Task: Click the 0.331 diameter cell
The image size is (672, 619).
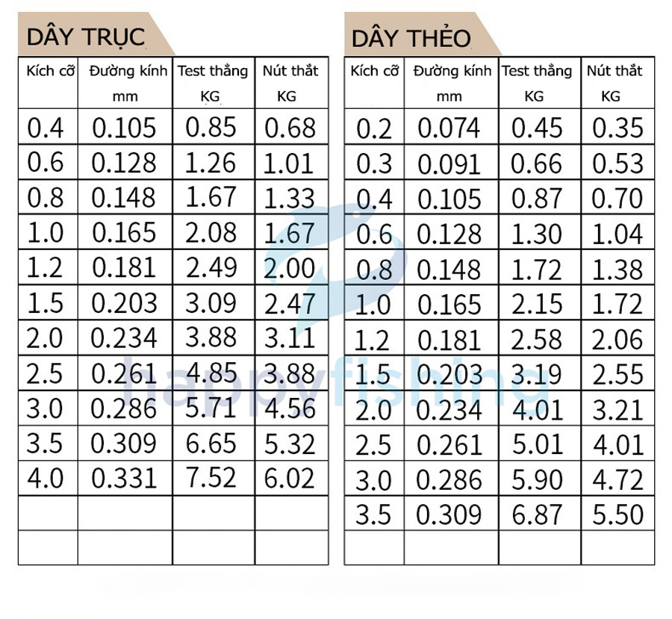Action: point(125,479)
